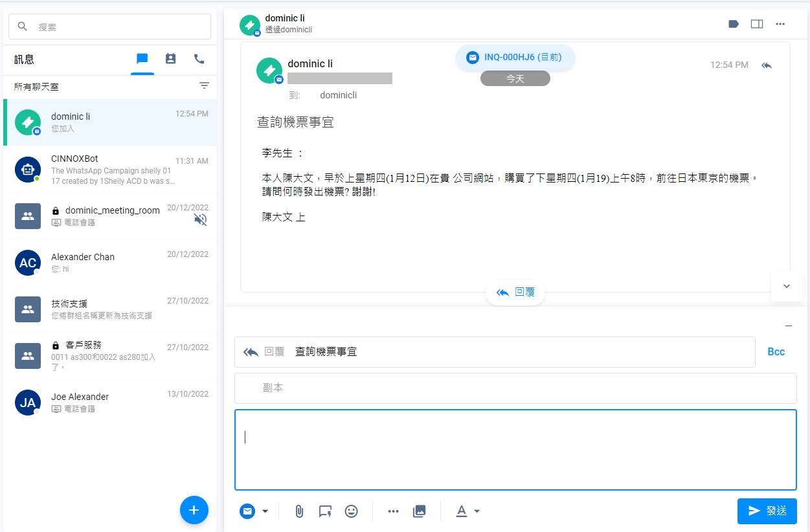Click the muted bell icon on dominic_meeting_room

201,220
